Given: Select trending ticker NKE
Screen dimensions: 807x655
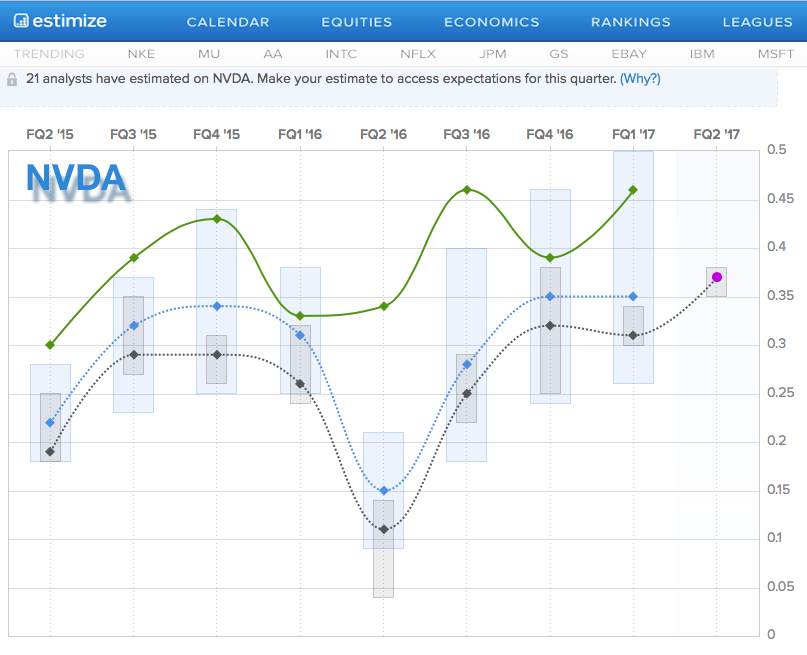Looking at the screenshot, I should coord(141,54).
